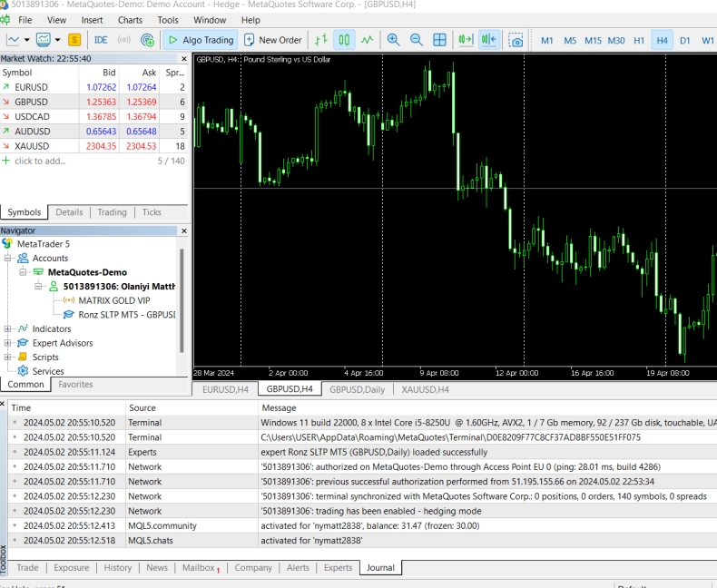Open the New Order dialog
717x588 pixels.
[x=272, y=40]
